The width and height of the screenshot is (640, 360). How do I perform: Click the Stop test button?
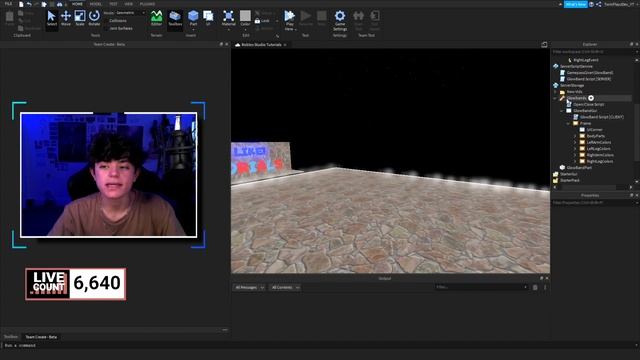point(322,19)
